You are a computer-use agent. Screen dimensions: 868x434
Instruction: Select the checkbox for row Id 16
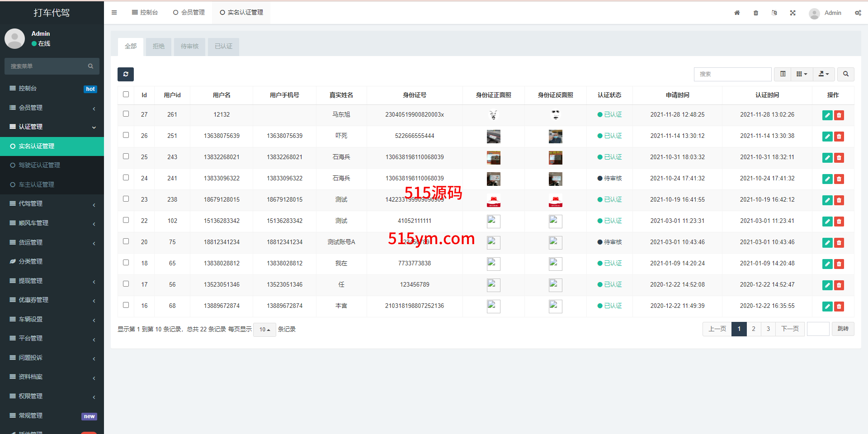[126, 305]
